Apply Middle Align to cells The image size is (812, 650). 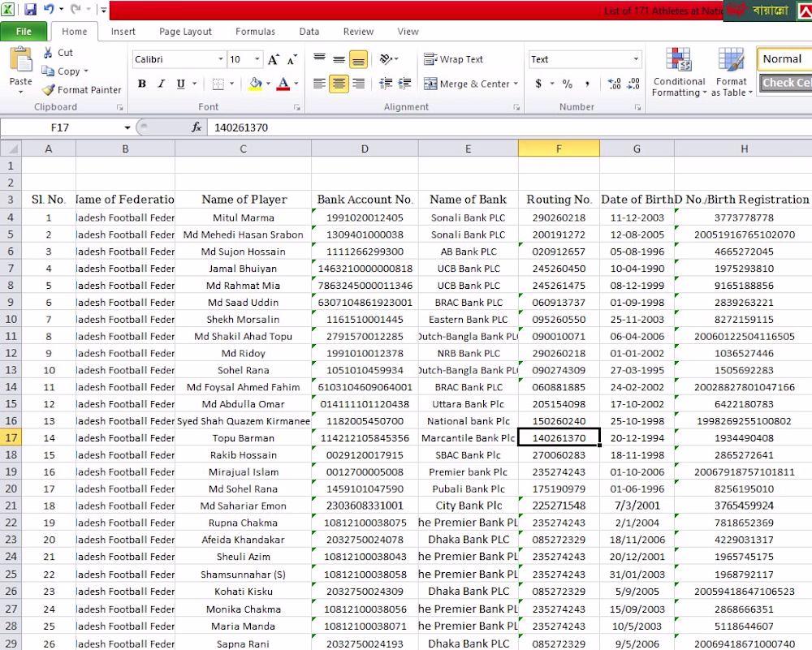[x=339, y=59]
